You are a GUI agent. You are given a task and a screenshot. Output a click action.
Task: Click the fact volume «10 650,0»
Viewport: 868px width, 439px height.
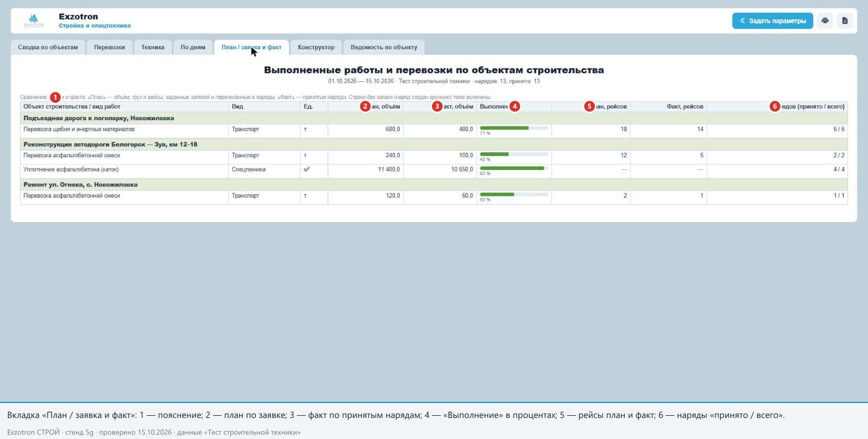(462, 169)
